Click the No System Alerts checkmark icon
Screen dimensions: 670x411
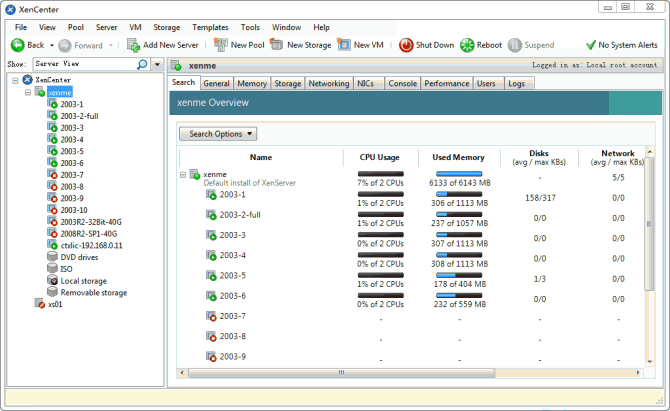(591, 45)
